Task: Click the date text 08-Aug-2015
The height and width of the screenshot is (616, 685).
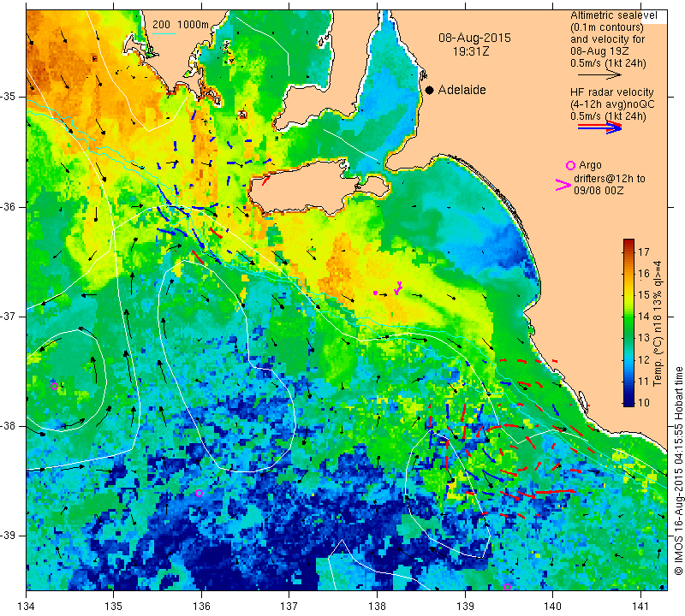Action: click(474, 38)
